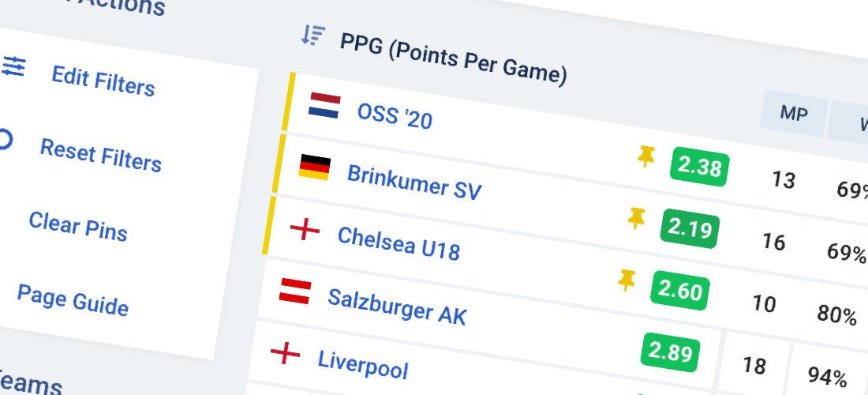
Task: Remove the pin from Salzburger AK
Action: coord(627,280)
